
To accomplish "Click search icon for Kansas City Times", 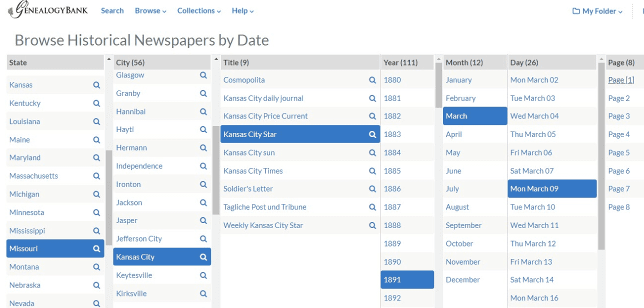I will point(372,170).
